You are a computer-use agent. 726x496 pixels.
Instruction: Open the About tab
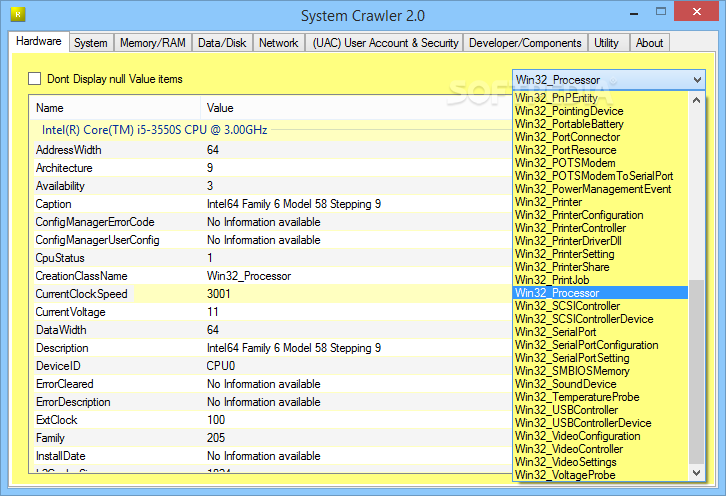click(x=650, y=43)
